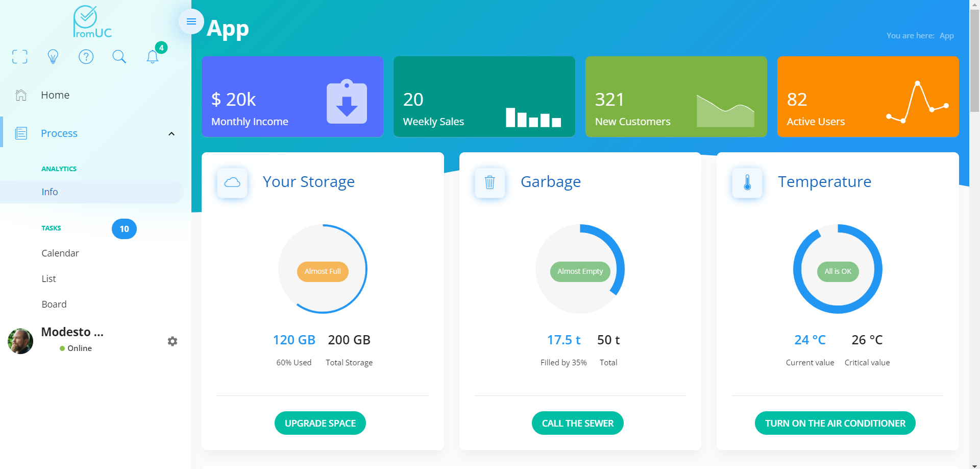Viewport: 980px width, 469px height.
Task: Open Calendar under Tasks
Action: [60, 253]
